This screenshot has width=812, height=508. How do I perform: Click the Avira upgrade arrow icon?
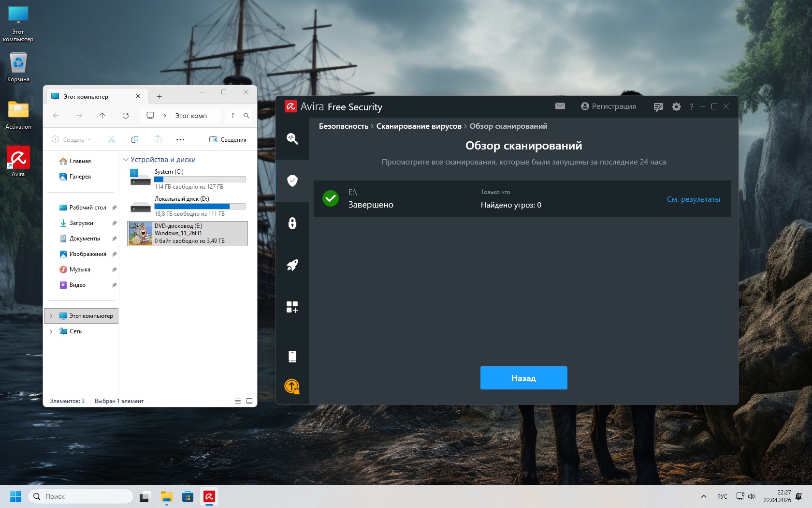pos(292,386)
